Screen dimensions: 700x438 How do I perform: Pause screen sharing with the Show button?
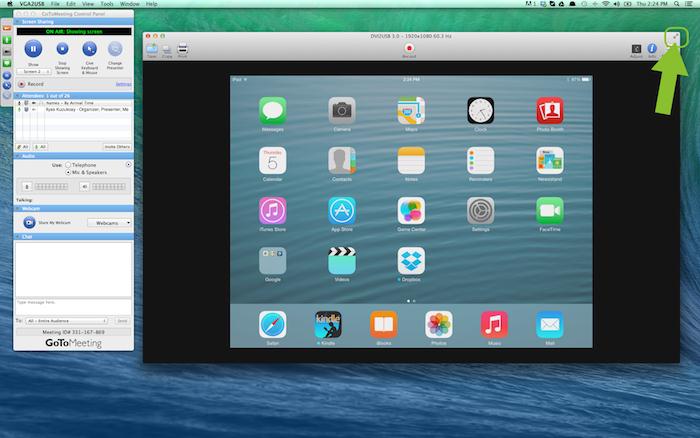coord(32,47)
